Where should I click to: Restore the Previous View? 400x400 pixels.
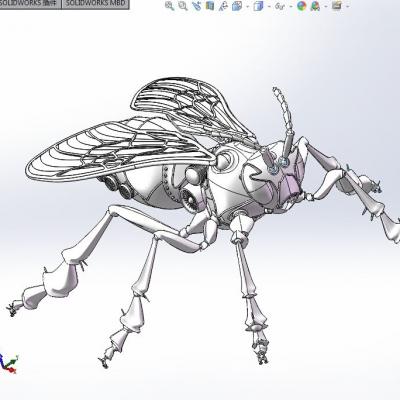tap(197, 6)
